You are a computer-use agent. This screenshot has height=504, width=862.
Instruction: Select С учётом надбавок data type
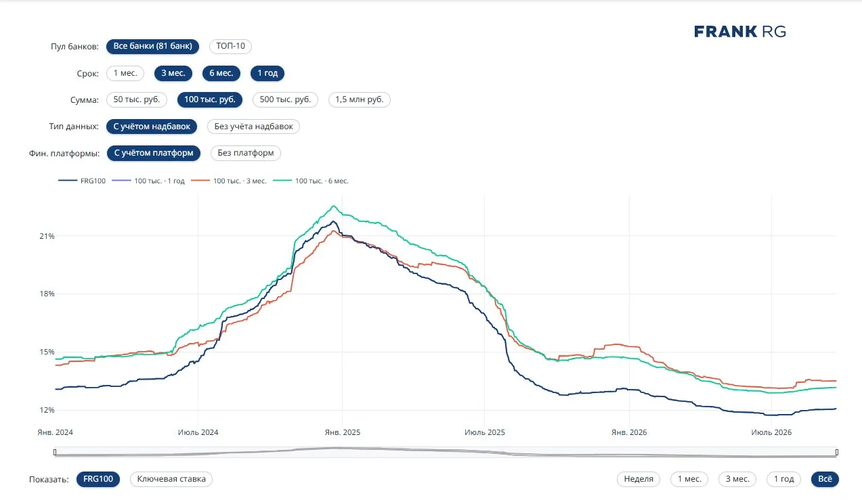point(152,127)
